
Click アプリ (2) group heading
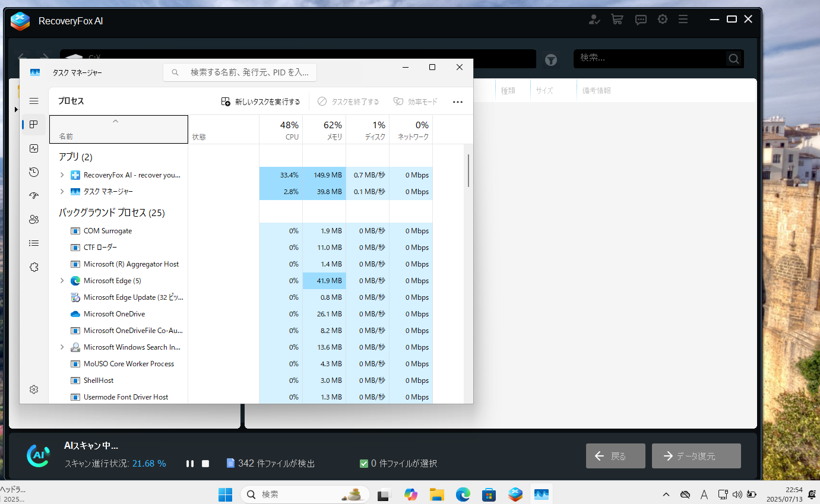point(75,157)
